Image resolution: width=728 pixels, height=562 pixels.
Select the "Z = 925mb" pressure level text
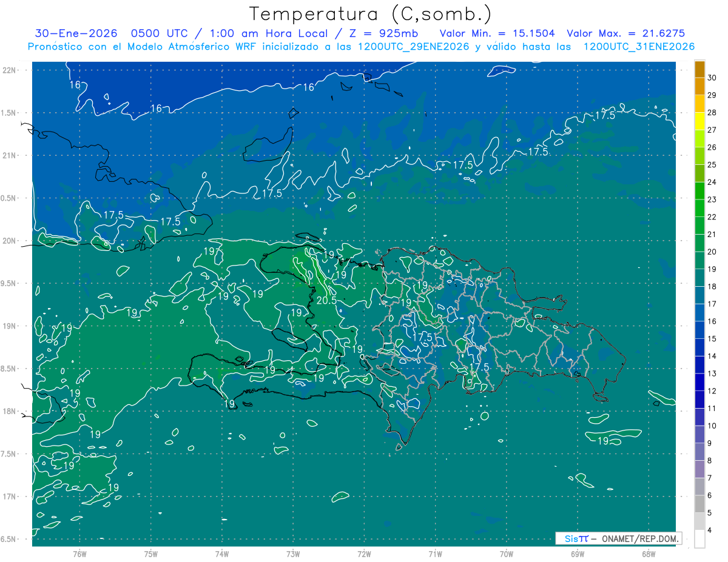click(382, 33)
